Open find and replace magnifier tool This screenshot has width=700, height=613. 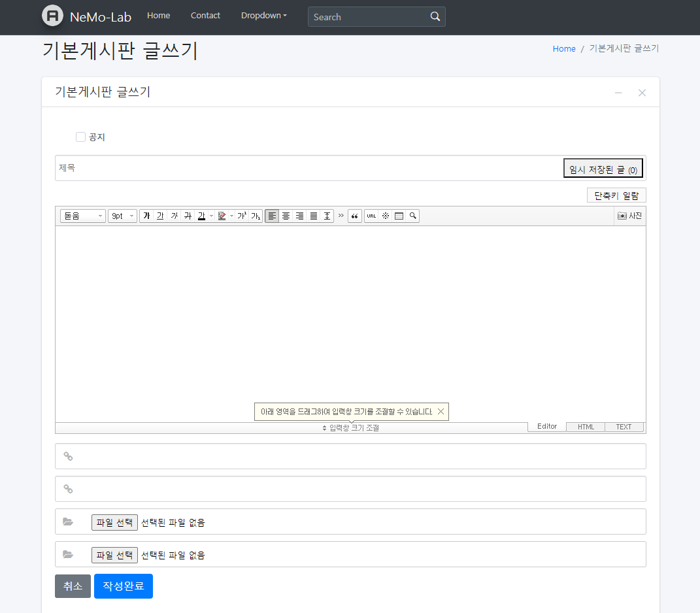[412, 216]
